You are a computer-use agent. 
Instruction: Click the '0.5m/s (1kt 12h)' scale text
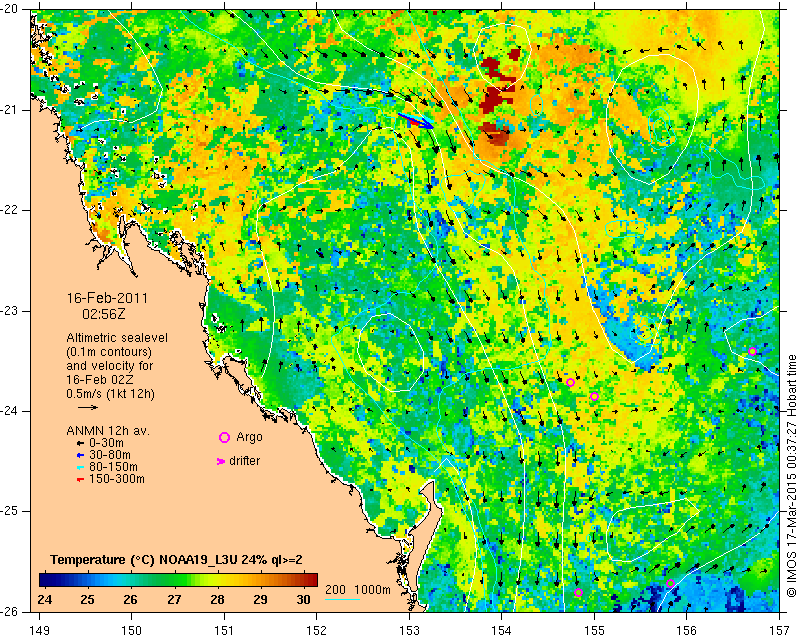pyautogui.click(x=110, y=393)
